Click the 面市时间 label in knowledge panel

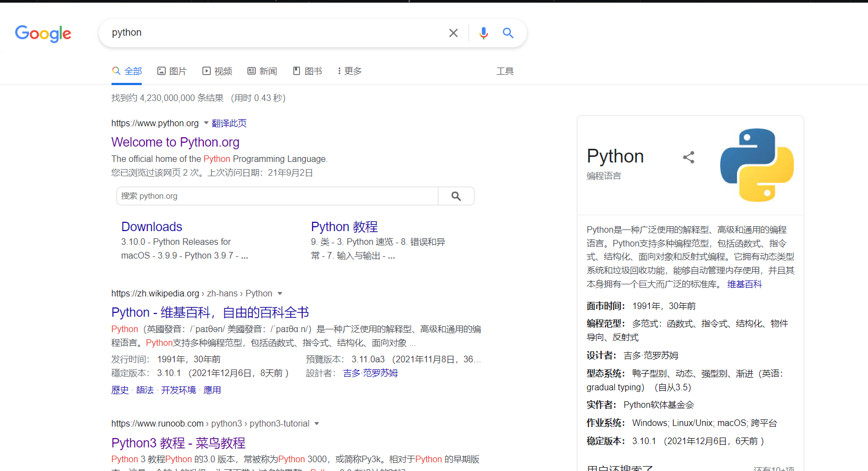605,306
